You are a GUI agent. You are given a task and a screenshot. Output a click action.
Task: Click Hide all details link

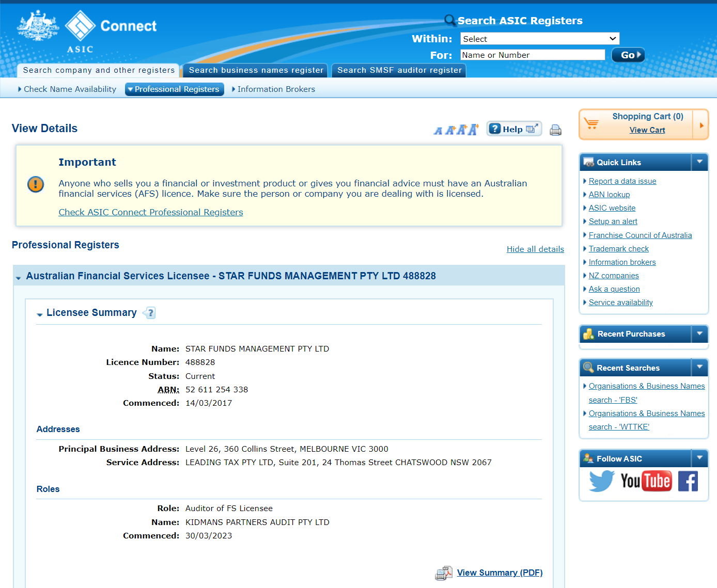pyautogui.click(x=535, y=249)
